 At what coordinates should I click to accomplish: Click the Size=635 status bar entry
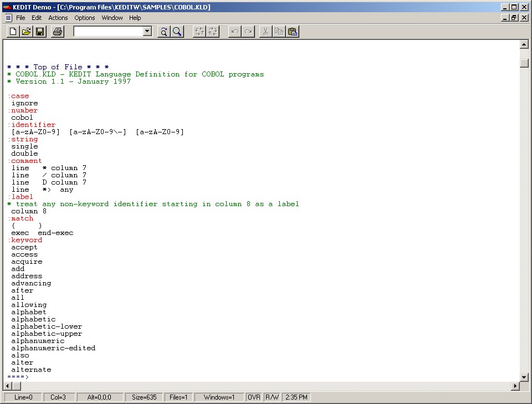click(x=144, y=397)
